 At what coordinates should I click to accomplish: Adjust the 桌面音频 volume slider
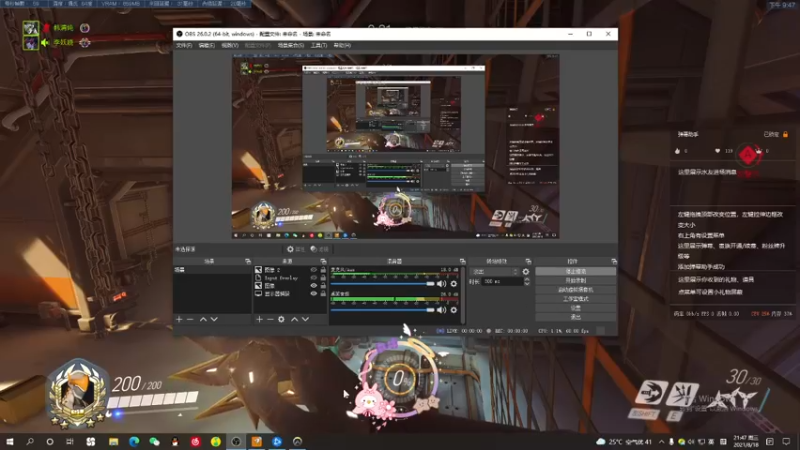point(382,310)
